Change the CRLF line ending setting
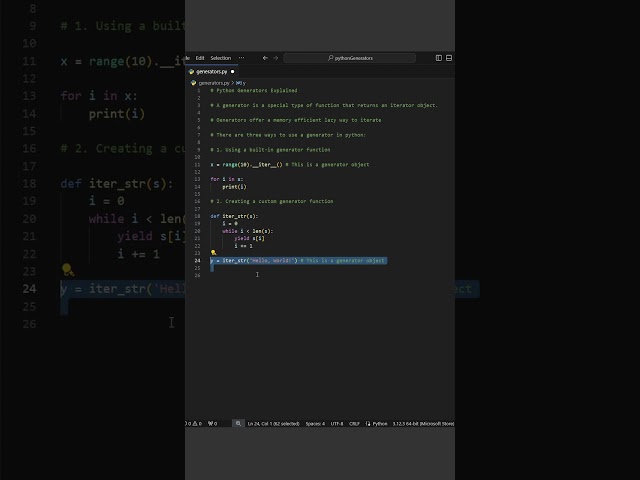 point(354,424)
